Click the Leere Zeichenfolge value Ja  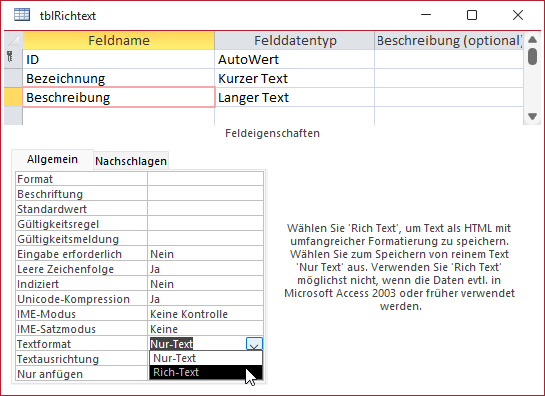click(x=205, y=269)
